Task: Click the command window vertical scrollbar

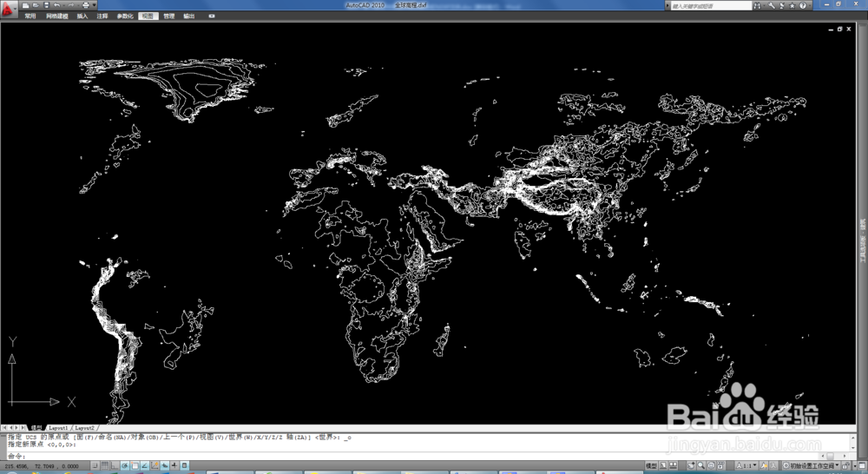Action: [x=852, y=442]
